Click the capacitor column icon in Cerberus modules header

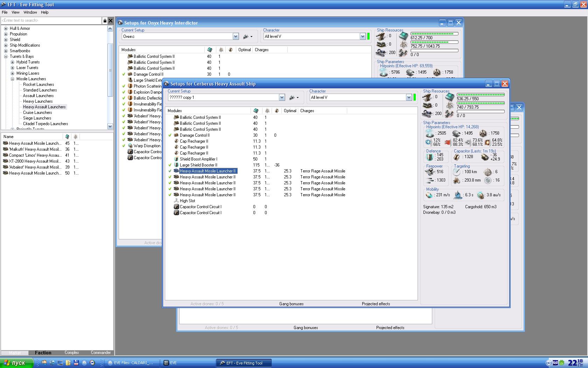pyautogui.click(x=277, y=111)
